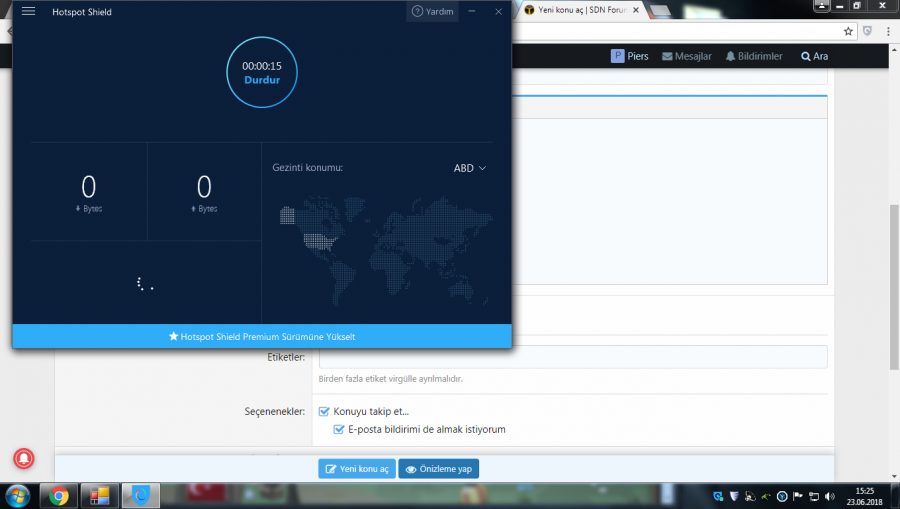Open the Hotspot Shield hamburger menu
Screen dimensions: 900x509
pos(28,11)
